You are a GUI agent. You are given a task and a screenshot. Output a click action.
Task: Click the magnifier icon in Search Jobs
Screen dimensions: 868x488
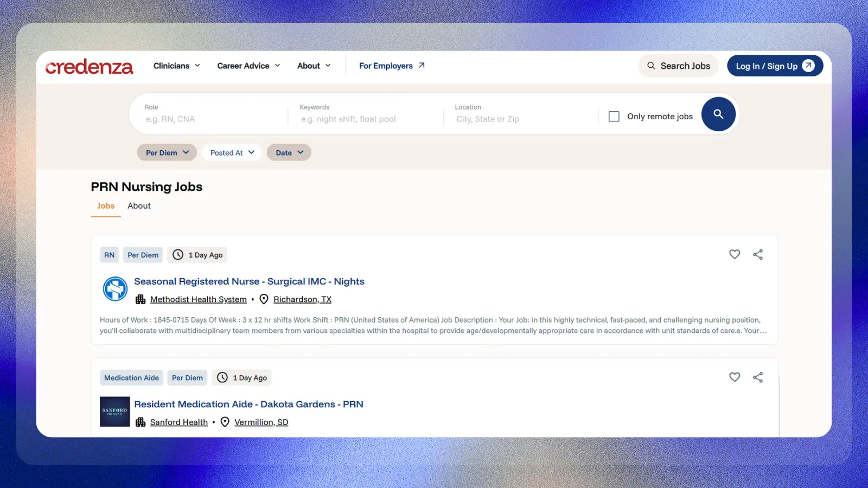click(651, 66)
